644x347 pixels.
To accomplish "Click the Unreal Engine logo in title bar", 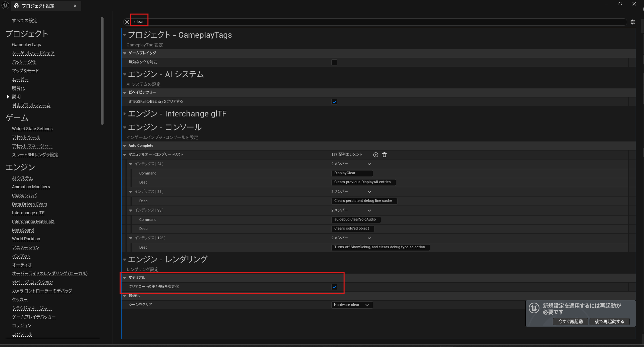I will tap(5, 5).
